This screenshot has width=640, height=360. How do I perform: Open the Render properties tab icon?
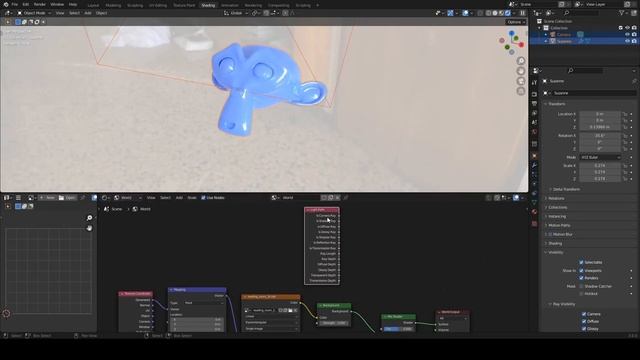coord(534,94)
